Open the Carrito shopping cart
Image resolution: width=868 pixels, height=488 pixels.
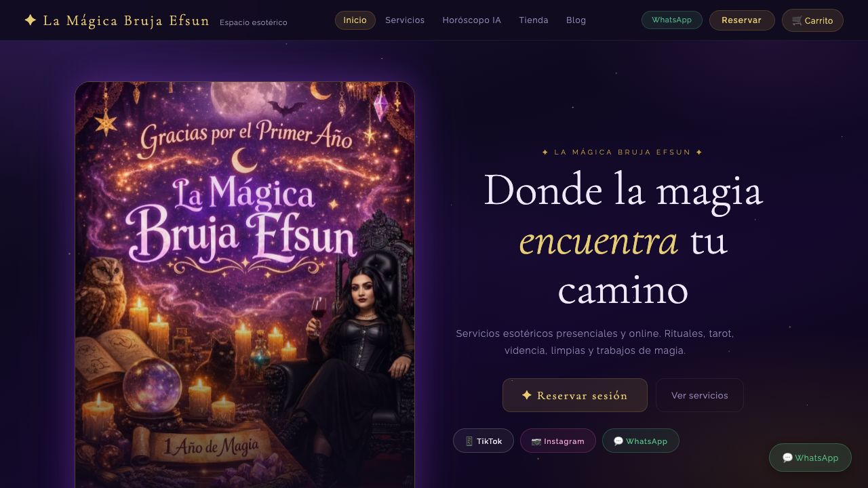pyautogui.click(x=812, y=20)
